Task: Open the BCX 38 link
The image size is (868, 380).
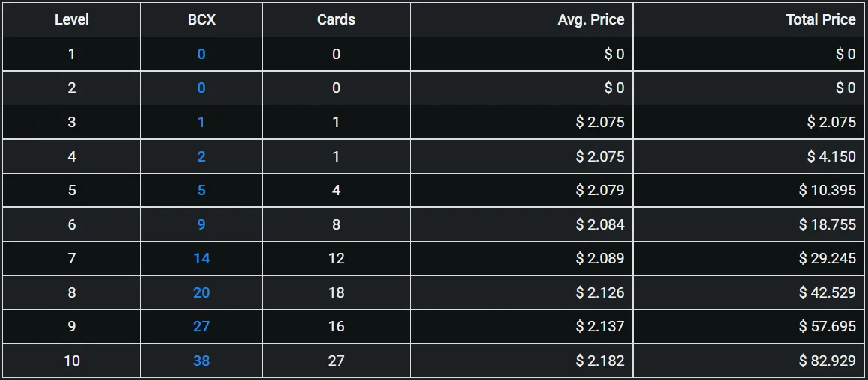Action: (201, 361)
